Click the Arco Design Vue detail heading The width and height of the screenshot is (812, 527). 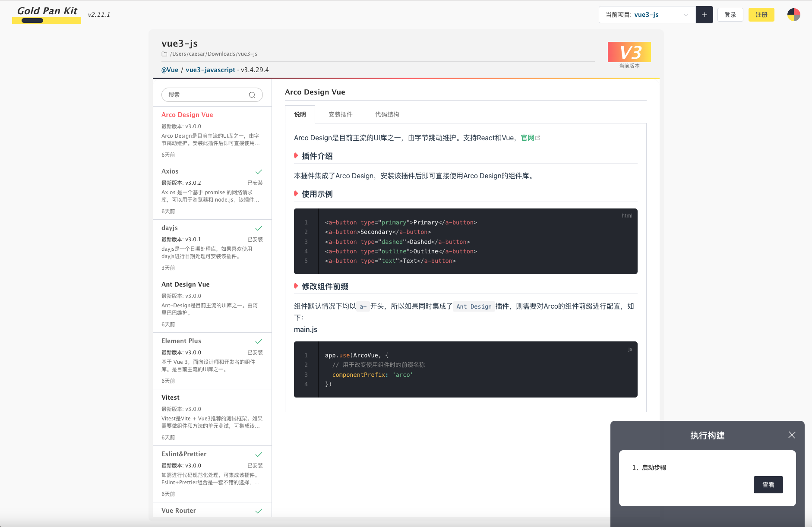point(315,92)
